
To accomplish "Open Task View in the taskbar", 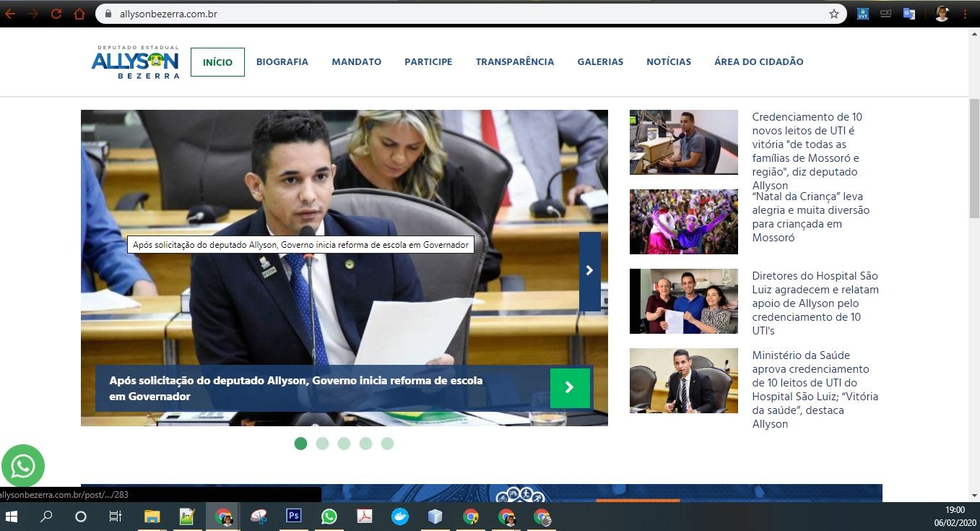I will (116, 517).
